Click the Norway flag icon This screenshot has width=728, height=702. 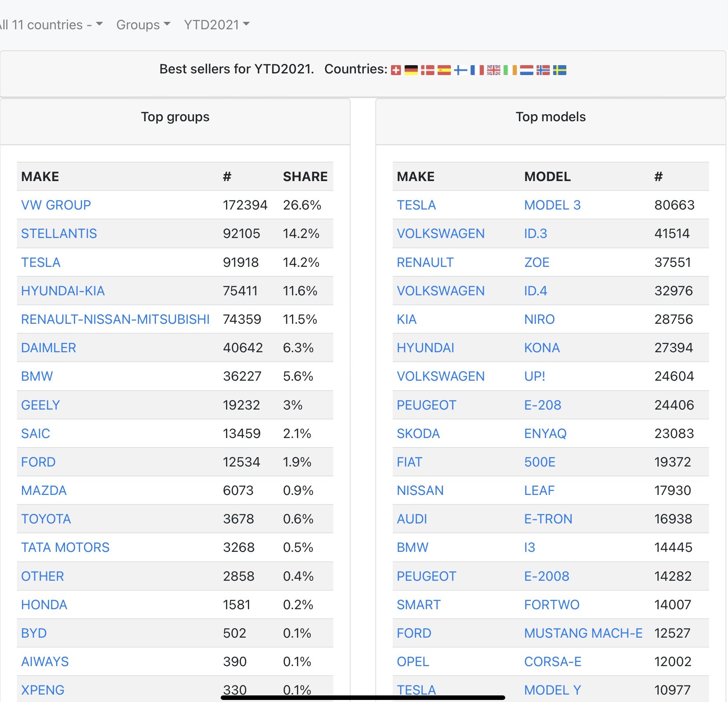(543, 70)
